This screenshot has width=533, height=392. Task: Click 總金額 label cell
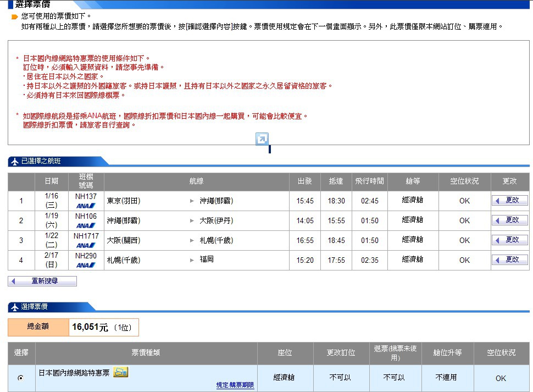[x=38, y=327]
